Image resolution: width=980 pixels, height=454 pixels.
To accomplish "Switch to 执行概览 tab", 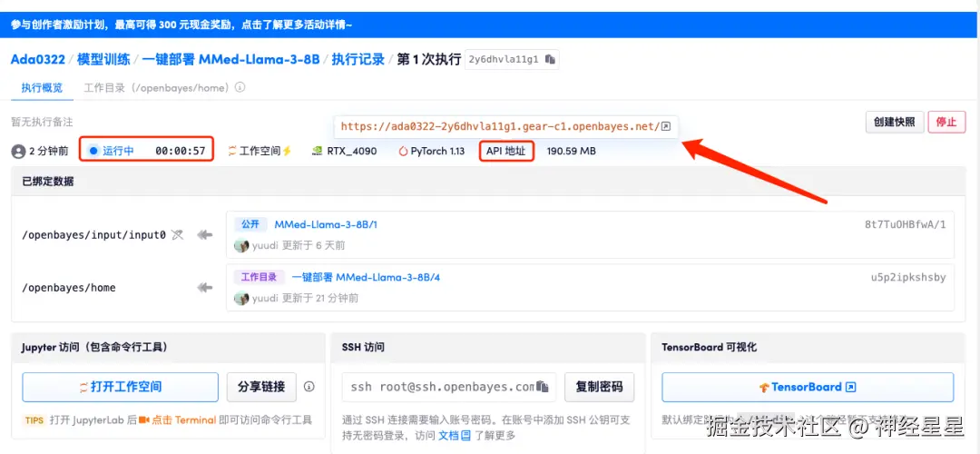I will tap(42, 88).
